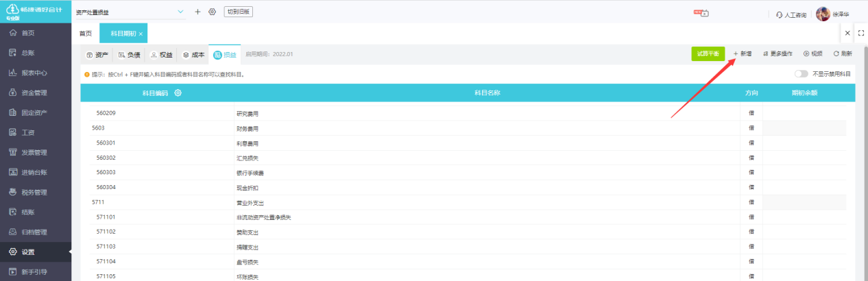Switch to the 资产 tab
868x281 pixels.
tap(97, 55)
